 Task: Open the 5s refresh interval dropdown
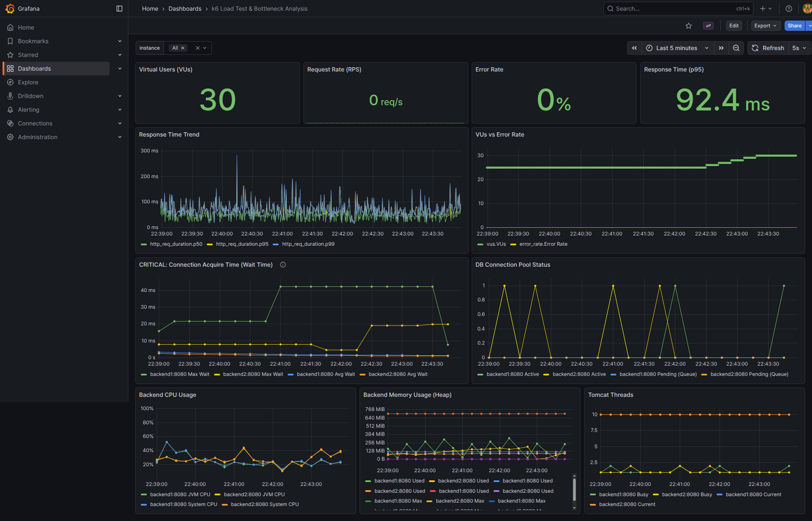[799, 48]
